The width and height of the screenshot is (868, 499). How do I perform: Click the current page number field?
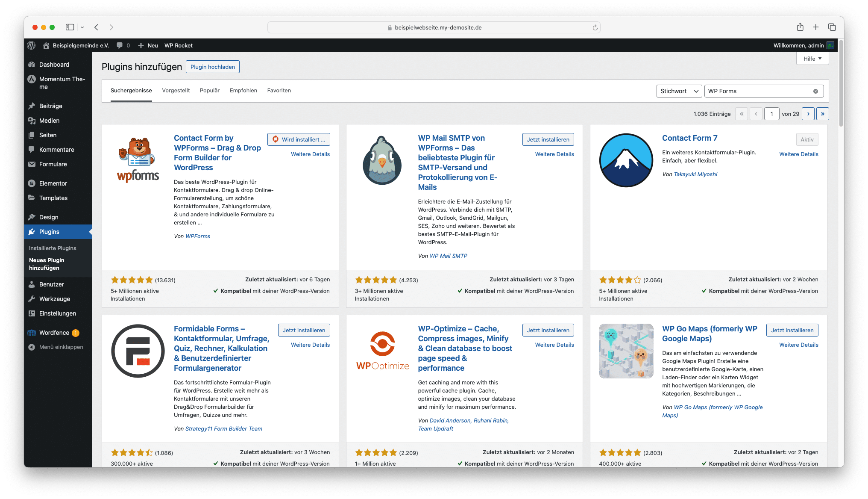tap(771, 114)
